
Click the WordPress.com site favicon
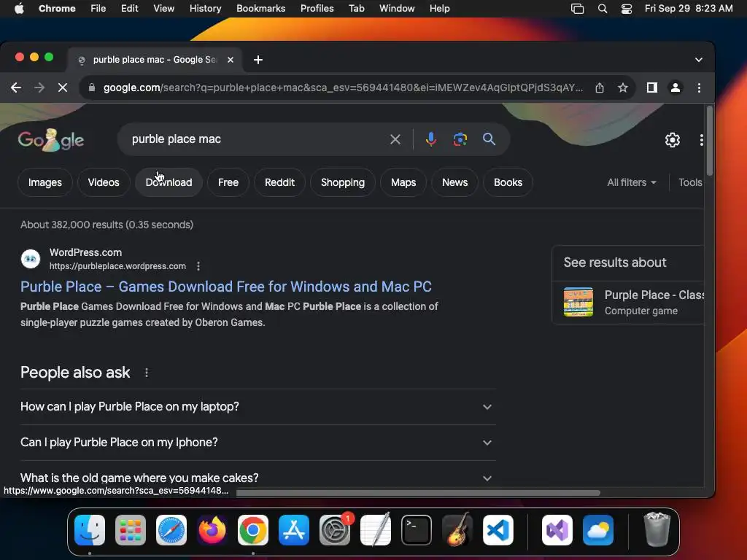coord(31,259)
